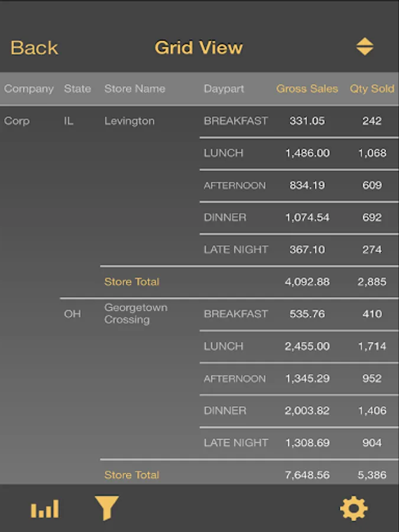Tap the Store Name column header
The width and height of the screenshot is (399, 532).
[x=135, y=89]
